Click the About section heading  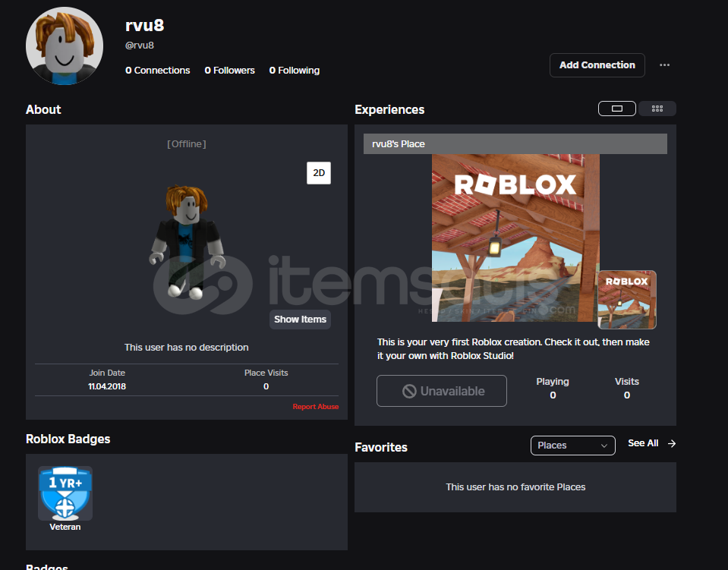[43, 109]
